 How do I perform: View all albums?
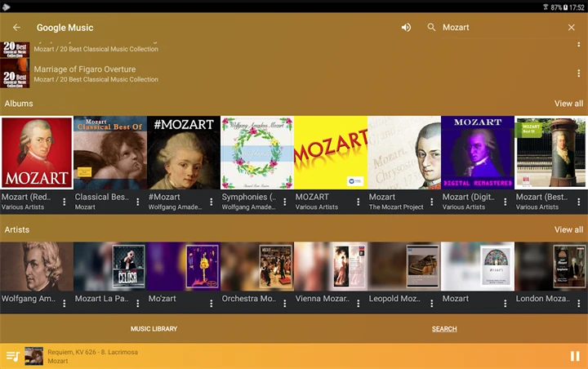568,104
